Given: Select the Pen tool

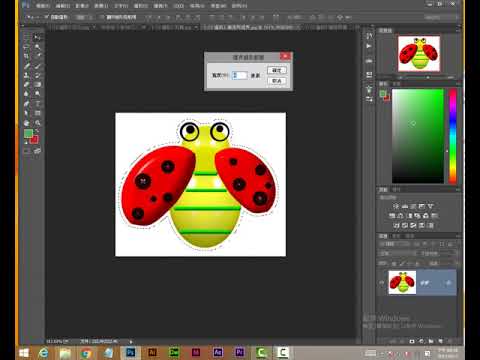Looking at the screenshot, I should [x=27, y=104].
